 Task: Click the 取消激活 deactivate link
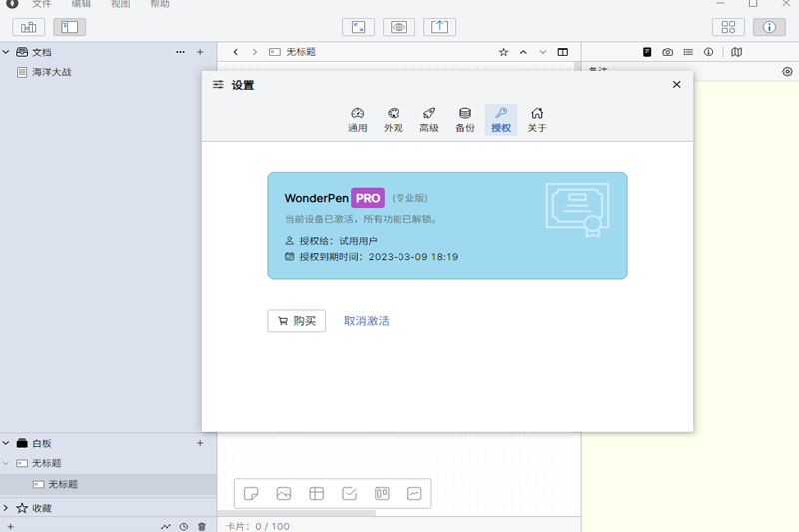(x=367, y=321)
